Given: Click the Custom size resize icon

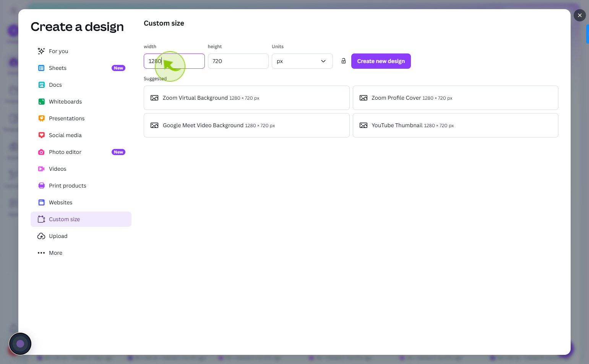Looking at the screenshot, I should (41, 219).
